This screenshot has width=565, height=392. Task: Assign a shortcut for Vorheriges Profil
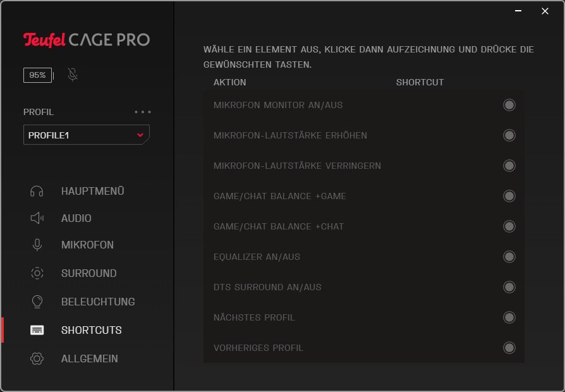[509, 348]
